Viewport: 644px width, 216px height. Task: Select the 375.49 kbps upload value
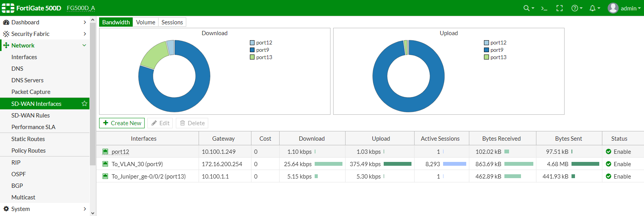point(365,164)
